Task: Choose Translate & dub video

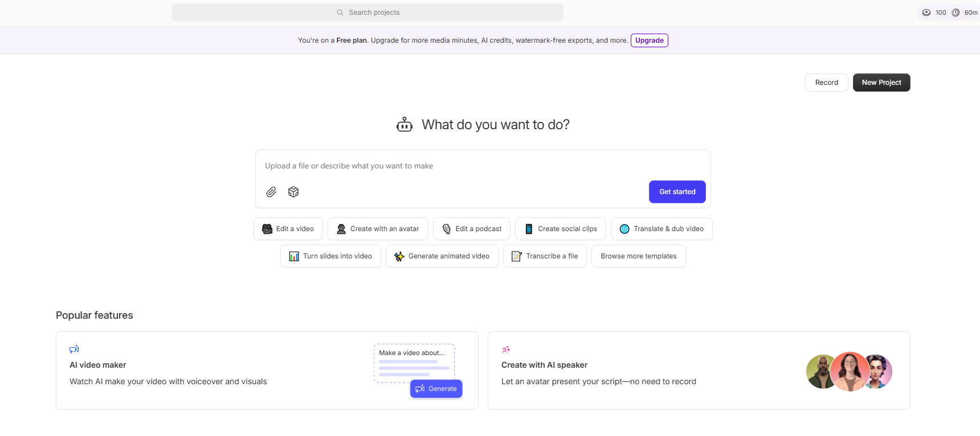Action: (x=661, y=229)
